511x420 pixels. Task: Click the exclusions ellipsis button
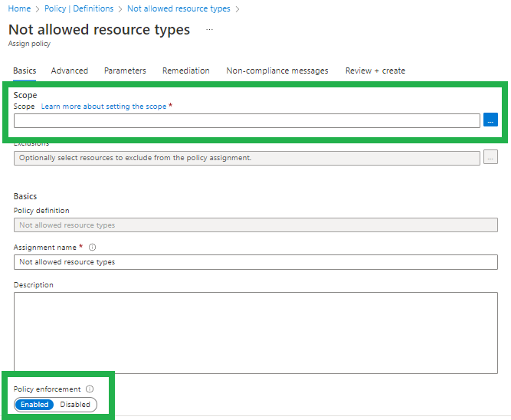click(x=490, y=157)
